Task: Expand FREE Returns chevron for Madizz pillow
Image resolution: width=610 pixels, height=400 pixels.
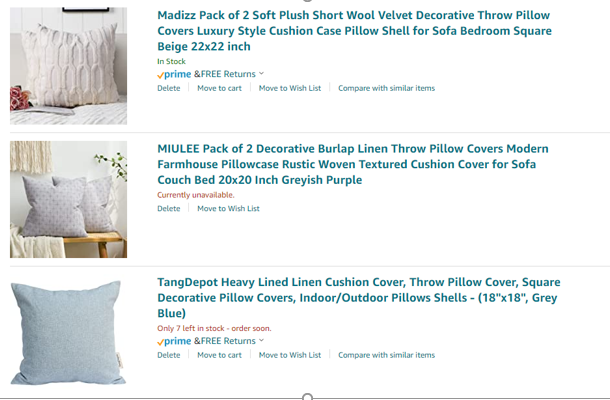Action: (x=261, y=74)
